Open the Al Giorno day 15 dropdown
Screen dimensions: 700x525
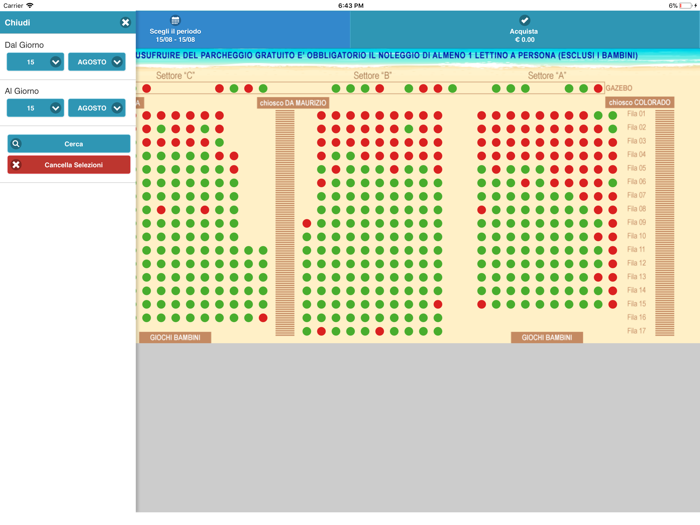pyautogui.click(x=35, y=108)
